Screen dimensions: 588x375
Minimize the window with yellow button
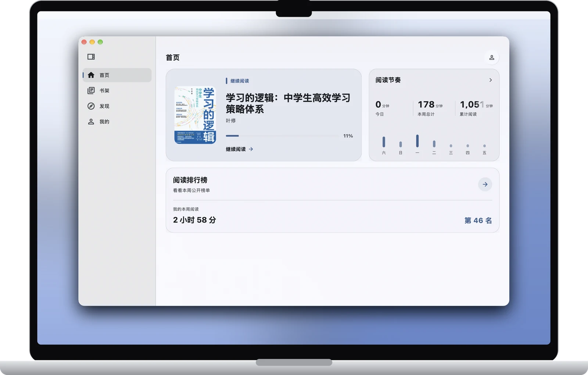92,42
